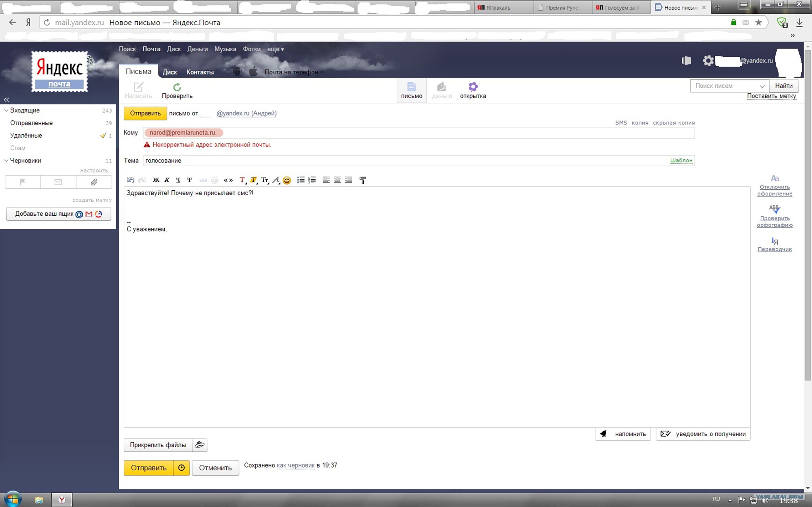Image resolution: width=812 pixels, height=507 pixels.
Task: Add a копия (CC) field
Action: (640, 123)
